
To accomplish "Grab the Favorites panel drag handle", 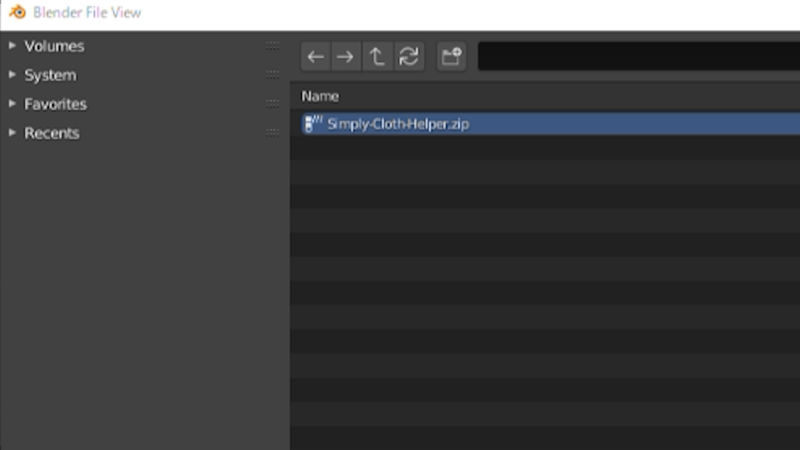I will 272,104.
